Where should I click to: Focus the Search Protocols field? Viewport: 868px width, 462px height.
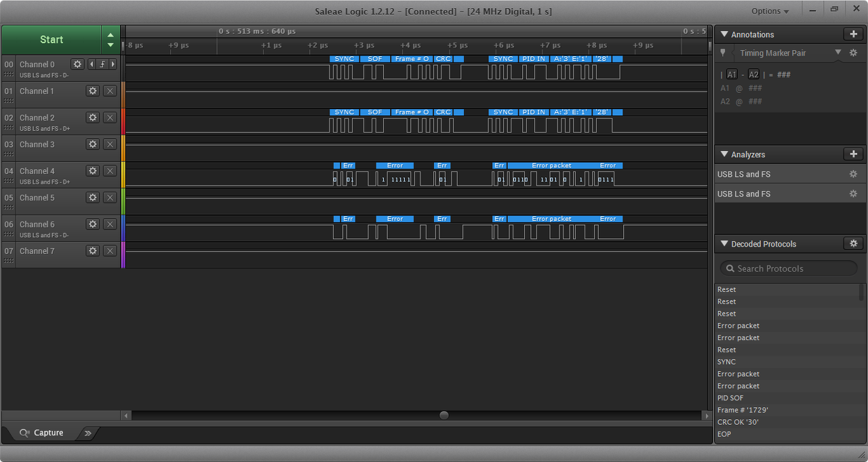[x=789, y=268]
